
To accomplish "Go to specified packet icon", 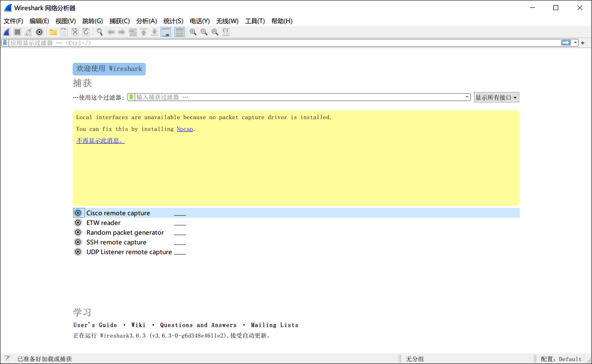I will pos(133,32).
